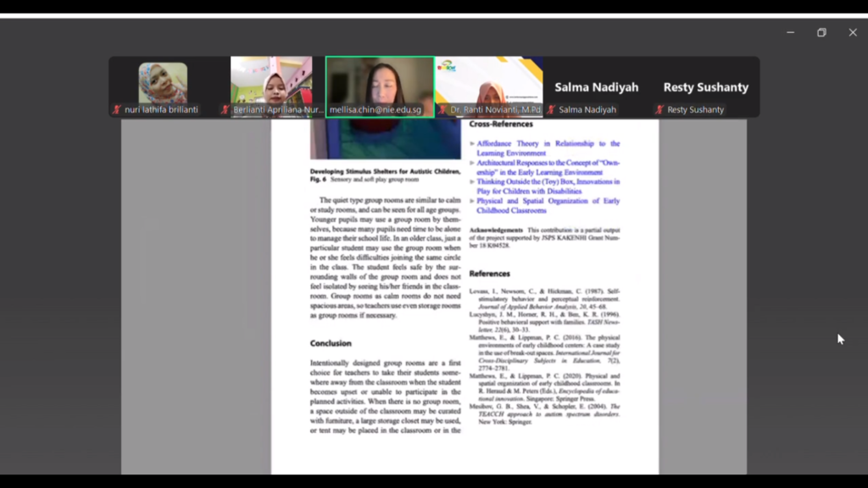Click the Conclusion heading in the document

pos(331,343)
